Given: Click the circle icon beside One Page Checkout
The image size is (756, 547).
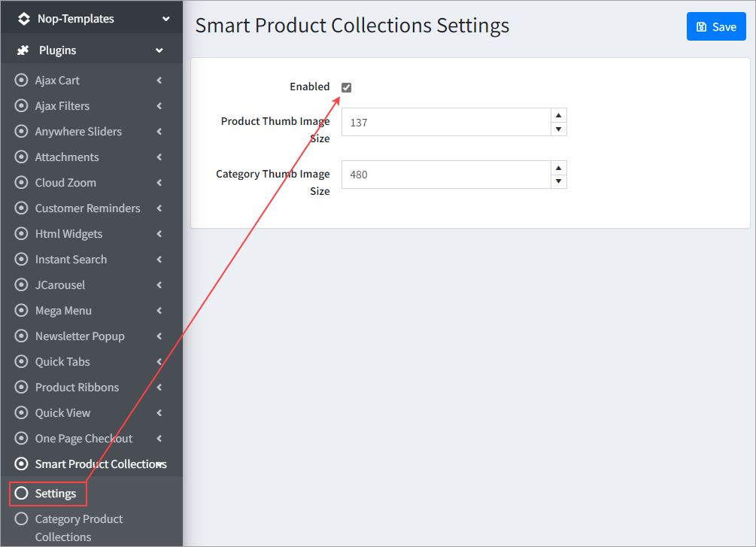Looking at the screenshot, I should click(x=21, y=439).
